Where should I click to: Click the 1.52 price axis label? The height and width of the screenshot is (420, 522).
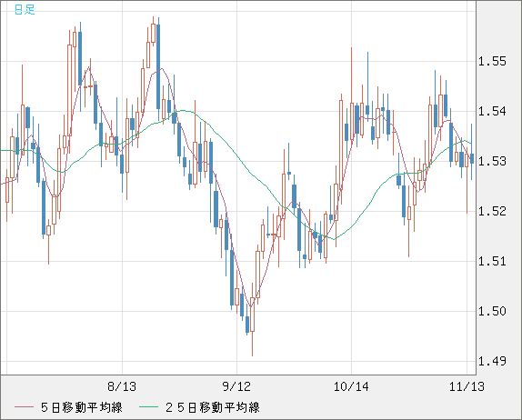coord(492,211)
